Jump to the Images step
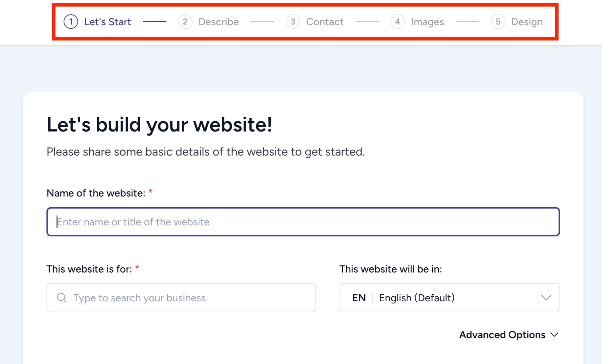This screenshot has width=602, height=364. pyautogui.click(x=427, y=22)
